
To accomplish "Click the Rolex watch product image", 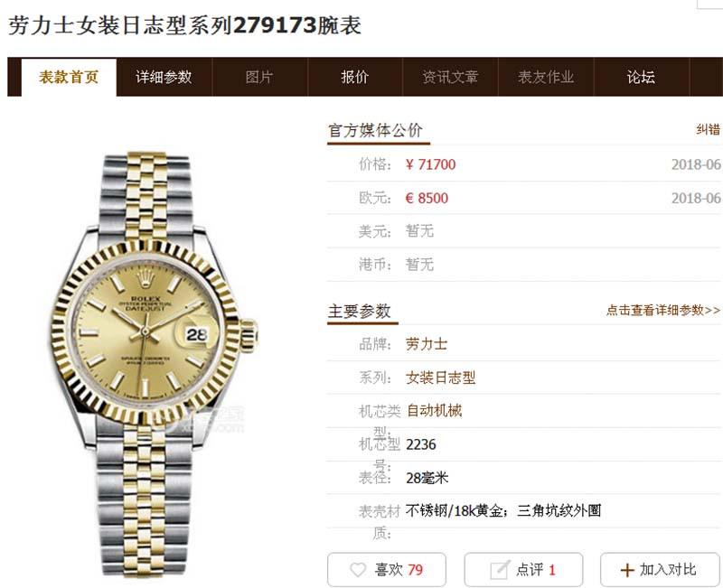I will [154, 364].
